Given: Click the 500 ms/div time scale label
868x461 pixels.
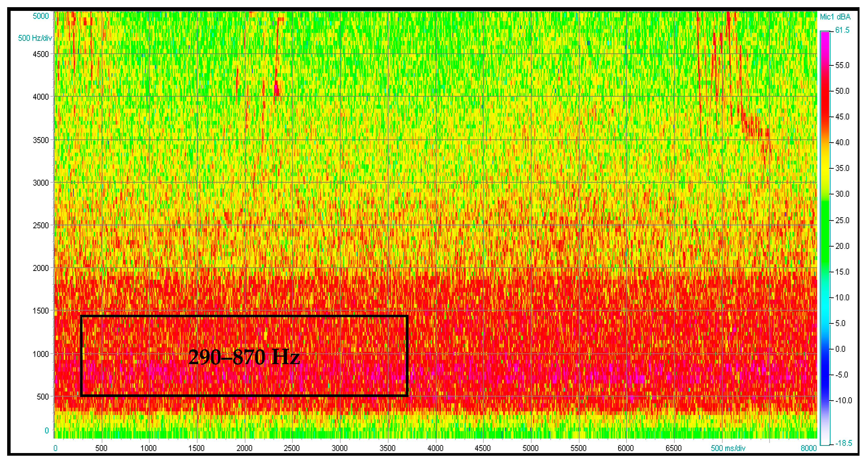Looking at the screenshot, I should pyautogui.click(x=728, y=448).
